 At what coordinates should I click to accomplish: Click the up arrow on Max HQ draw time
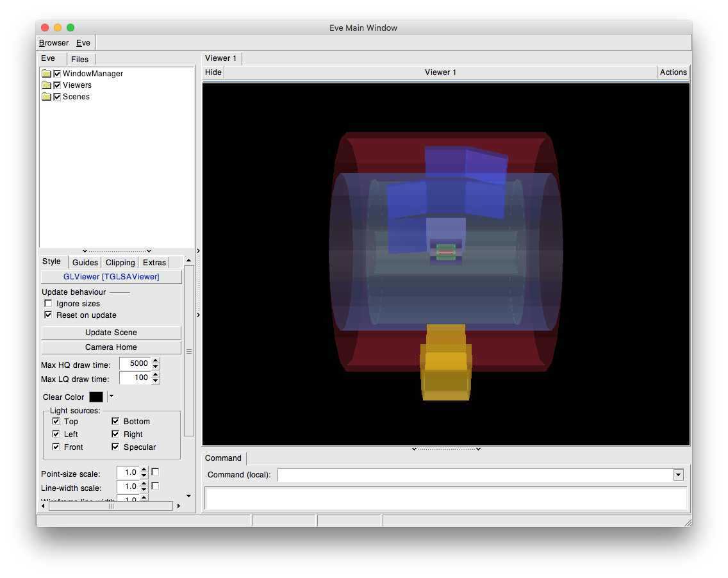coord(156,361)
